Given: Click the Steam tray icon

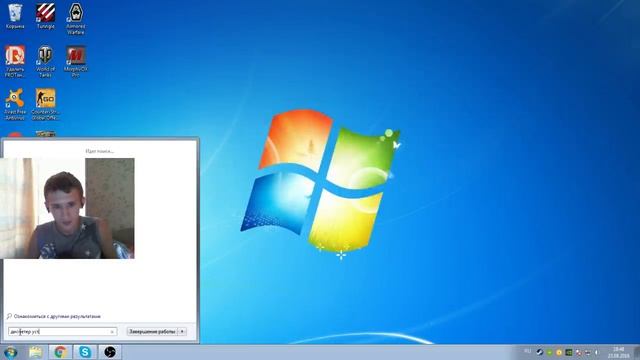Looking at the screenshot, I should click(540, 352).
